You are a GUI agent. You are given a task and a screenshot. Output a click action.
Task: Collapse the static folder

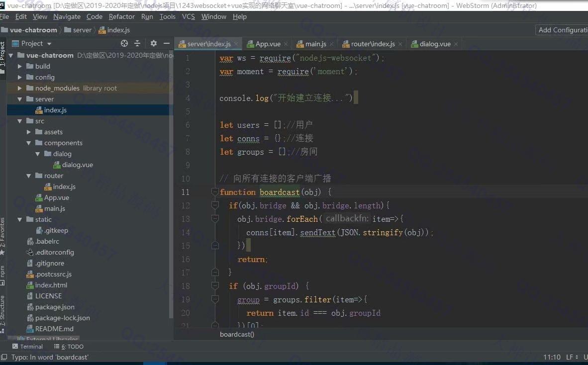pos(19,220)
